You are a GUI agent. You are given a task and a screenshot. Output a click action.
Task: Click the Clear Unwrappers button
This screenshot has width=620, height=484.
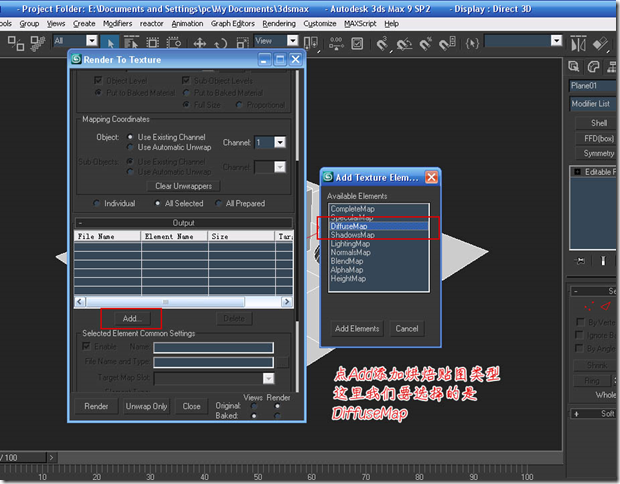tap(183, 186)
